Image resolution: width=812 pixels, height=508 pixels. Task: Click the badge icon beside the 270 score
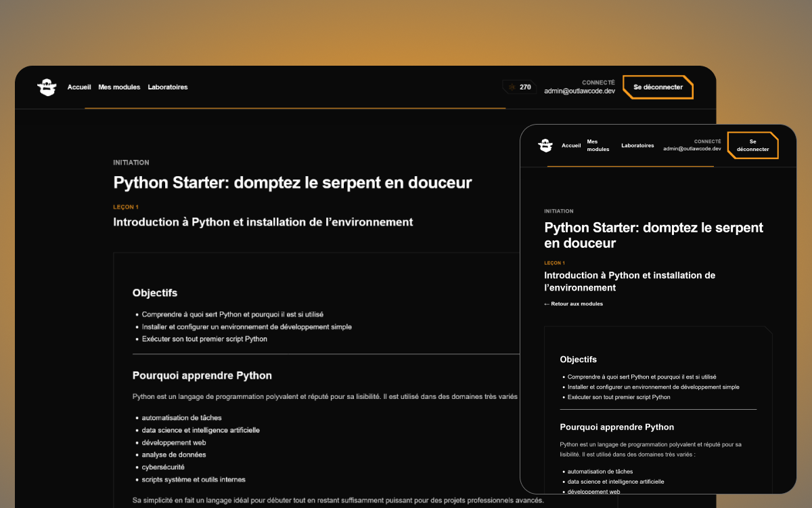[x=512, y=87]
